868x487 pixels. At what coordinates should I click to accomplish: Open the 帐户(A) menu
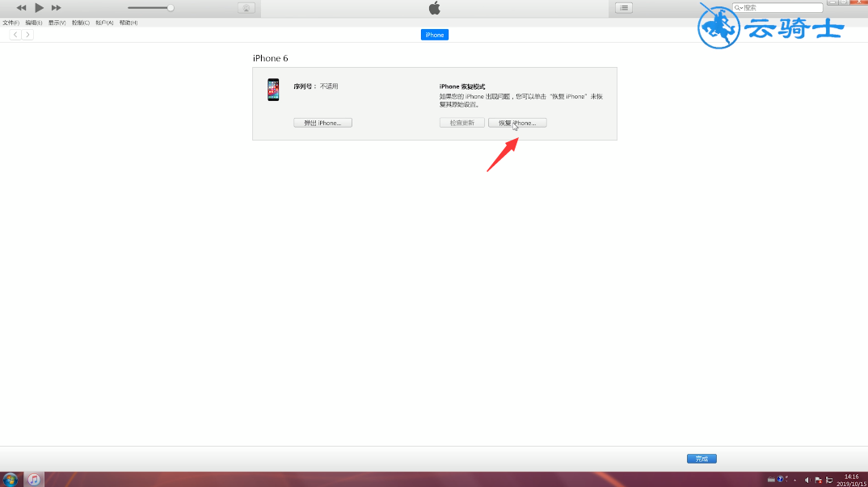(x=104, y=23)
